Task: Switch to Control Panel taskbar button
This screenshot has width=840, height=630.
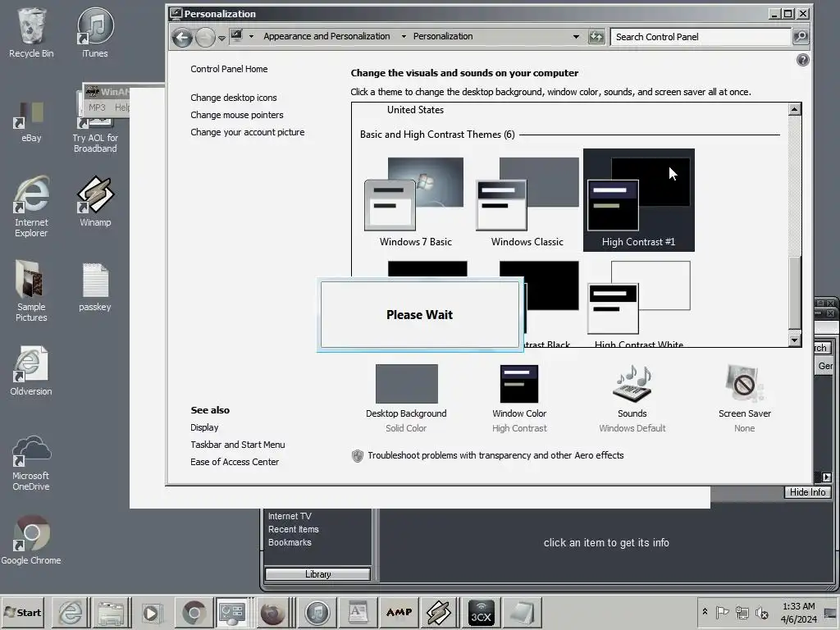Action: [232, 612]
